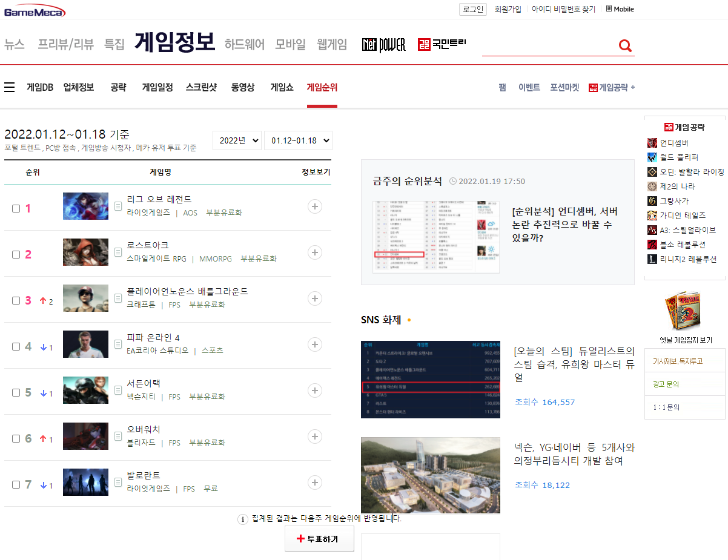Click plus info icon for 로스트아크
The height and width of the screenshot is (560, 728).
314,252
